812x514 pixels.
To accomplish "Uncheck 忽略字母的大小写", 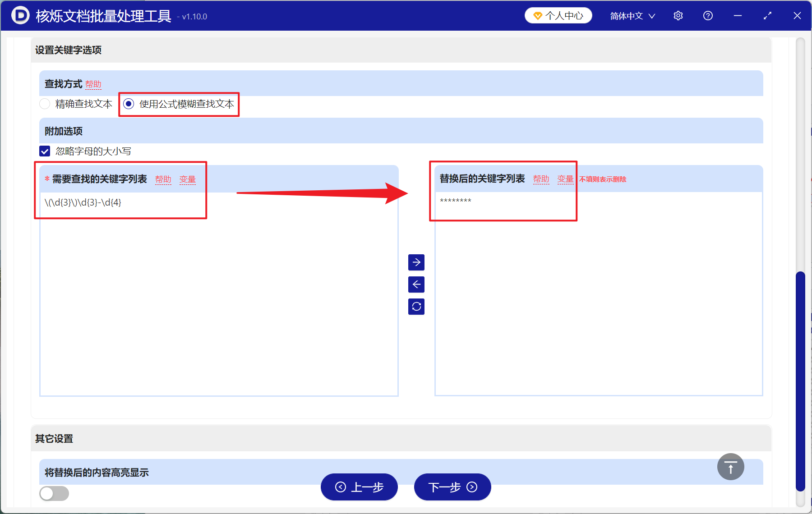I will (44, 151).
